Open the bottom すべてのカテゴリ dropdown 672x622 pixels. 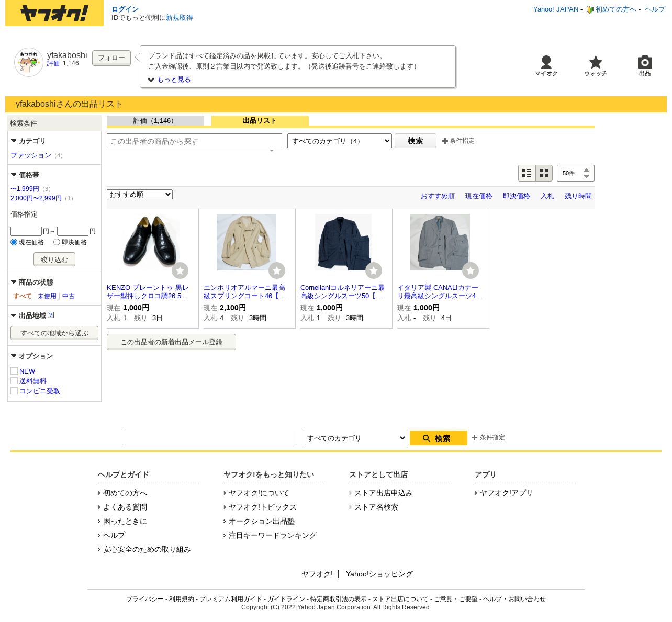coord(355,438)
